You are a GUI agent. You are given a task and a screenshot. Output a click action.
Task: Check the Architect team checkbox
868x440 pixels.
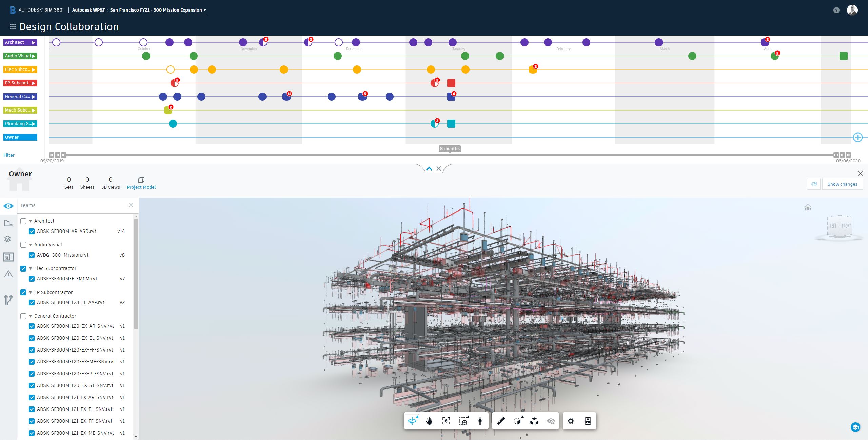(23, 221)
